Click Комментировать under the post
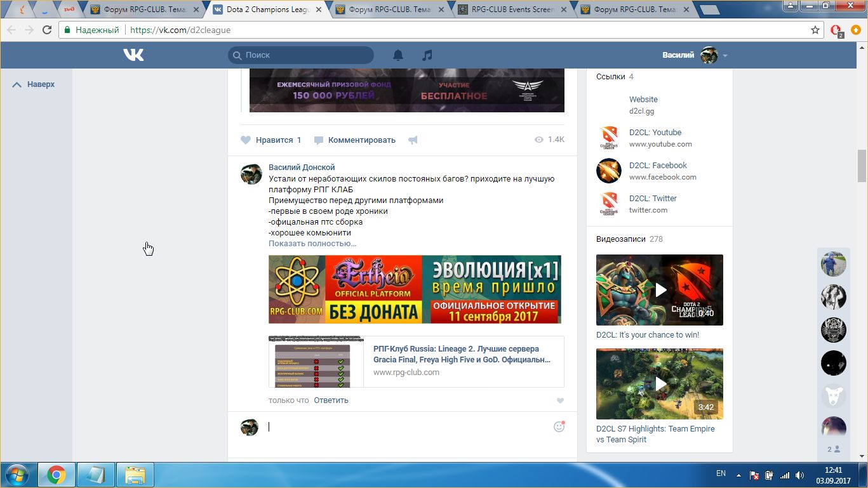This screenshot has width=868, height=488. point(355,140)
